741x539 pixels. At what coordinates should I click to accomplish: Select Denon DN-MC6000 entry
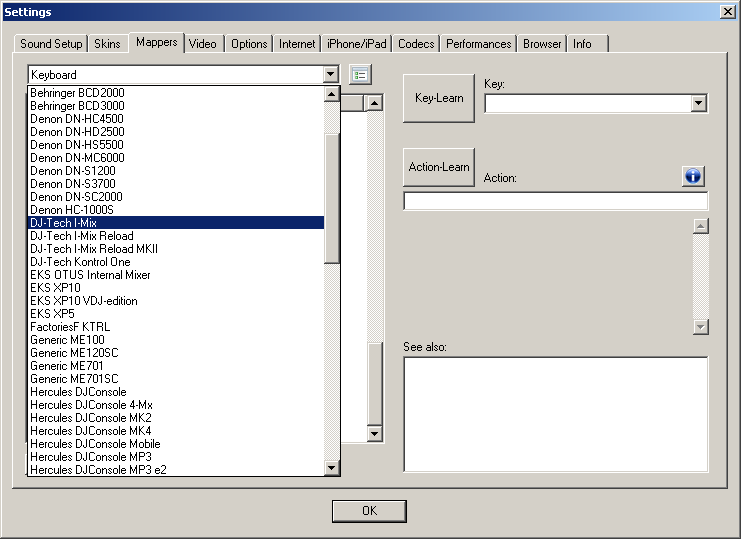176,158
